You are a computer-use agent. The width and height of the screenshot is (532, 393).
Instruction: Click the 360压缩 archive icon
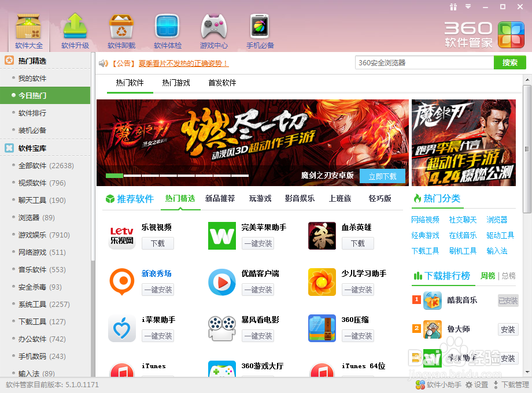click(x=322, y=328)
